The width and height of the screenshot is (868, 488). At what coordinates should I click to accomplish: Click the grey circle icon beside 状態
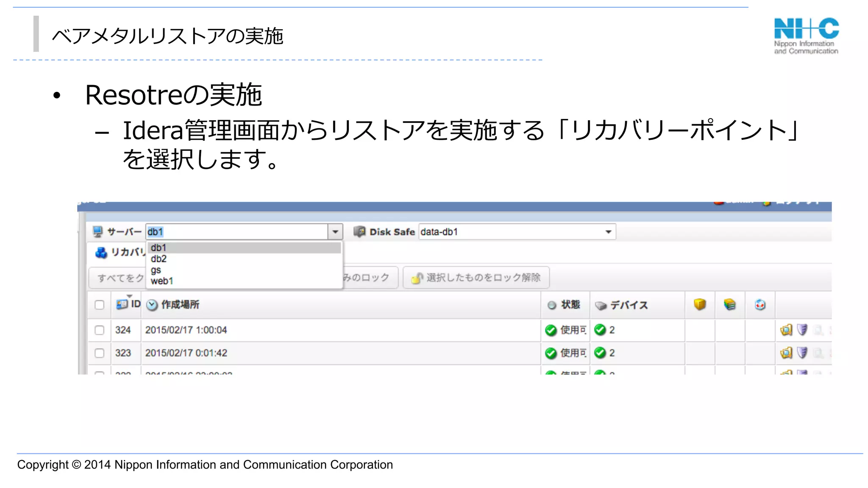(552, 305)
